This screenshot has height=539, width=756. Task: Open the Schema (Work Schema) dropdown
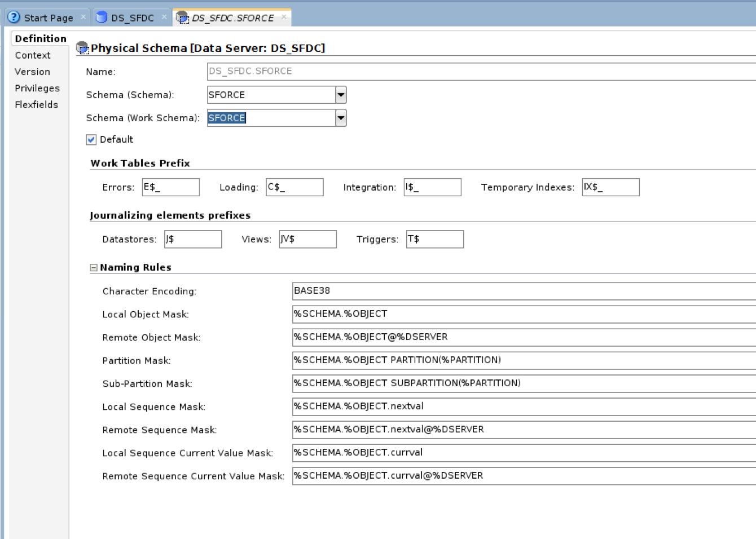click(340, 118)
